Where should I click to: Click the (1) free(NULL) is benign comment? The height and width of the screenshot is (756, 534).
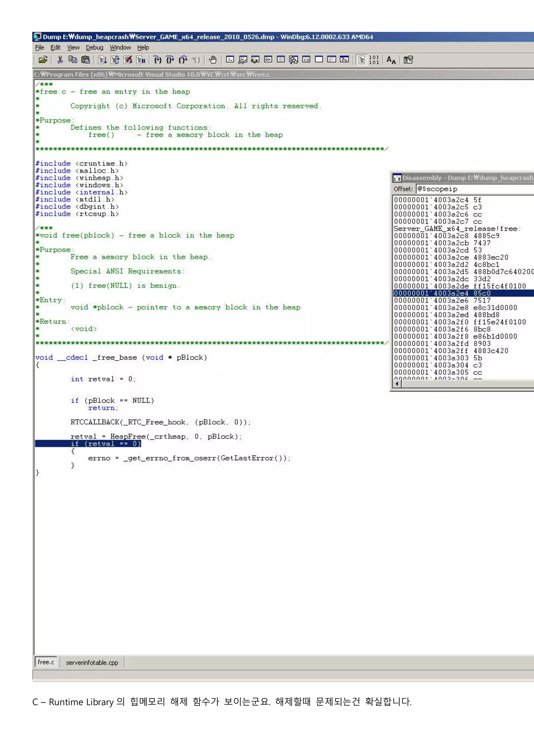click(x=125, y=285)
